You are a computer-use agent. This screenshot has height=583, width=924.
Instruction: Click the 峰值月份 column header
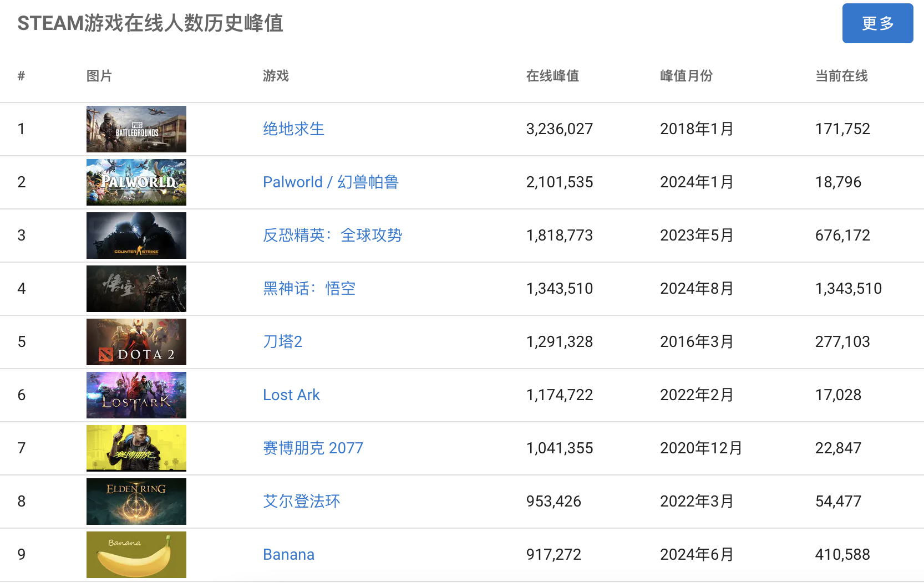pos(686,76)
